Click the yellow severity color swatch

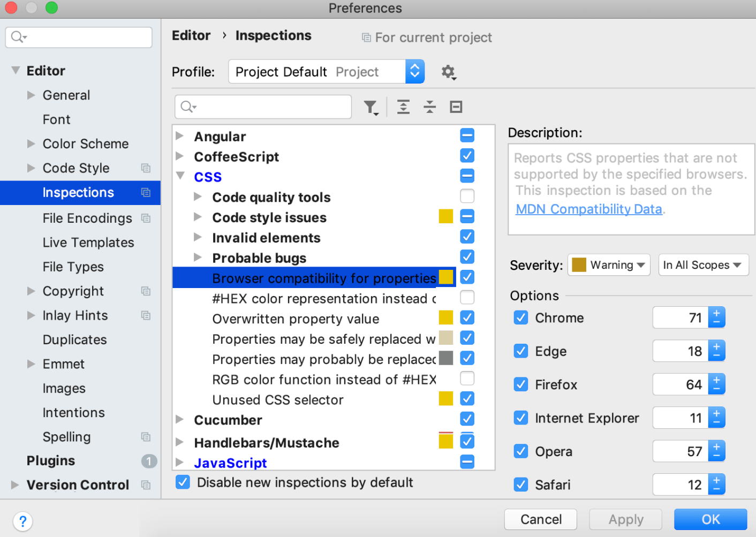[x=578, y=264]
